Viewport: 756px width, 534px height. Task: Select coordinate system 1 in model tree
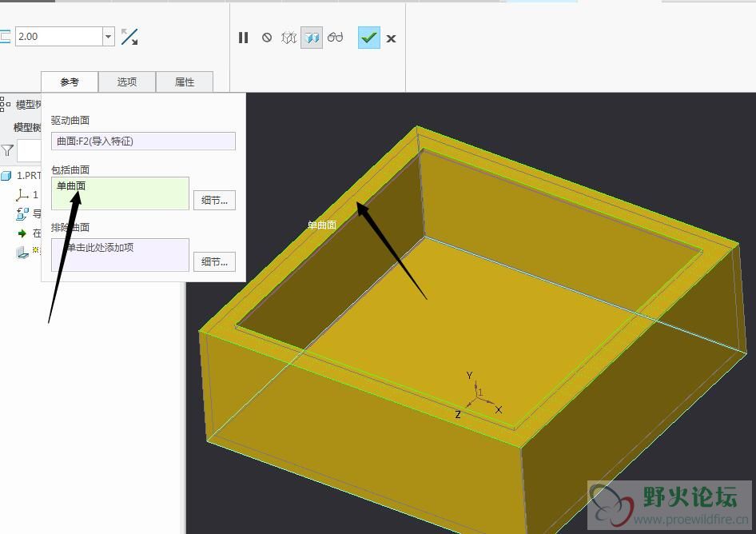(x=27, y=195)
